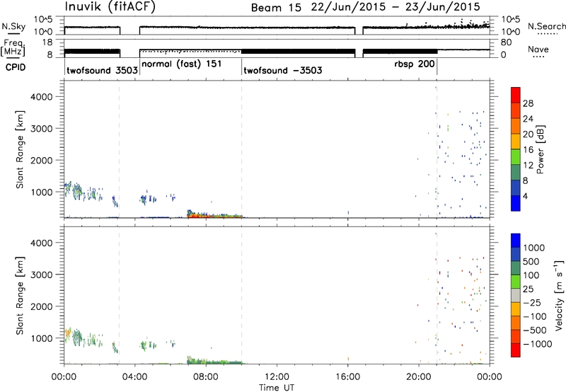Click the 'normal (fast) 151' CPID label
This screenshot has height=392, width=566.
182,64
